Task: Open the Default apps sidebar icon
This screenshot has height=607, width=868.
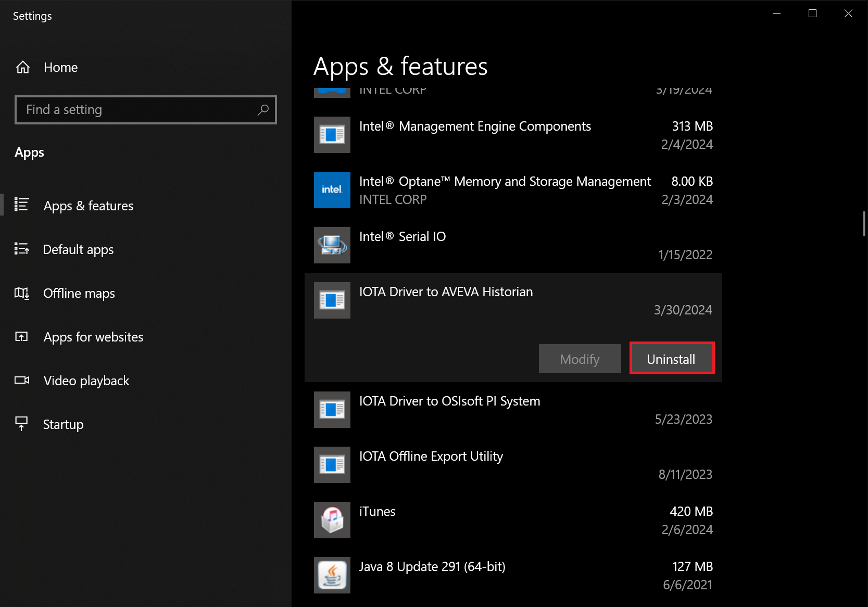Action: 21,248
